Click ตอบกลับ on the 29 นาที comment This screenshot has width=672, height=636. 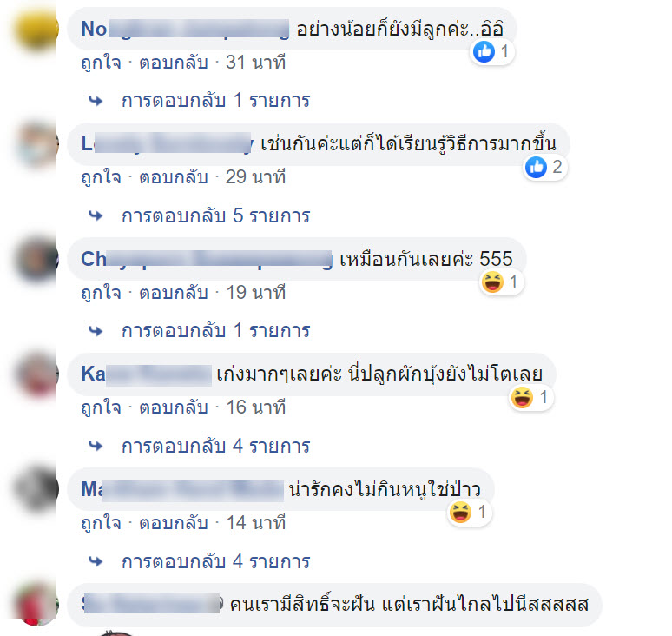(174, 177)
